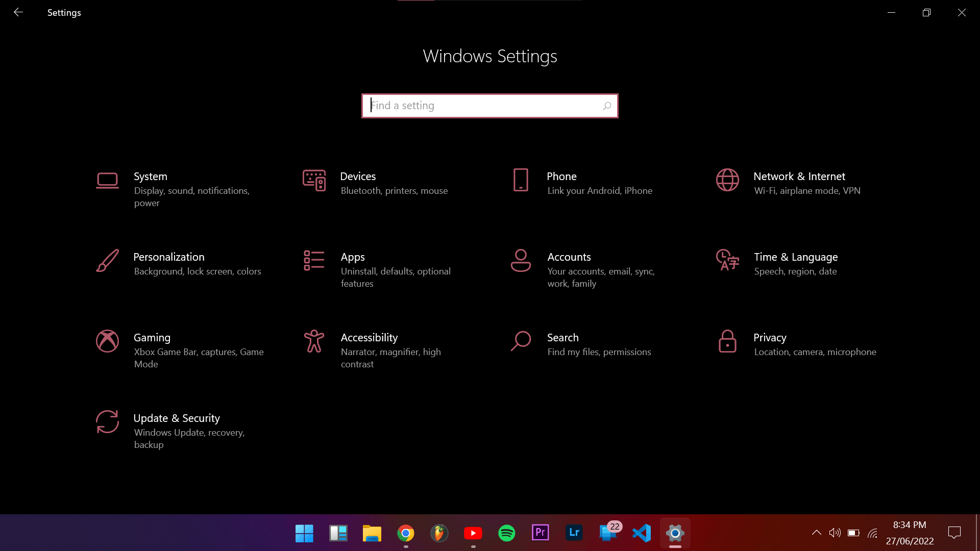This screenshot has height=551, width=980.
Task: Open the notification center icon
Action: (954, 533)
